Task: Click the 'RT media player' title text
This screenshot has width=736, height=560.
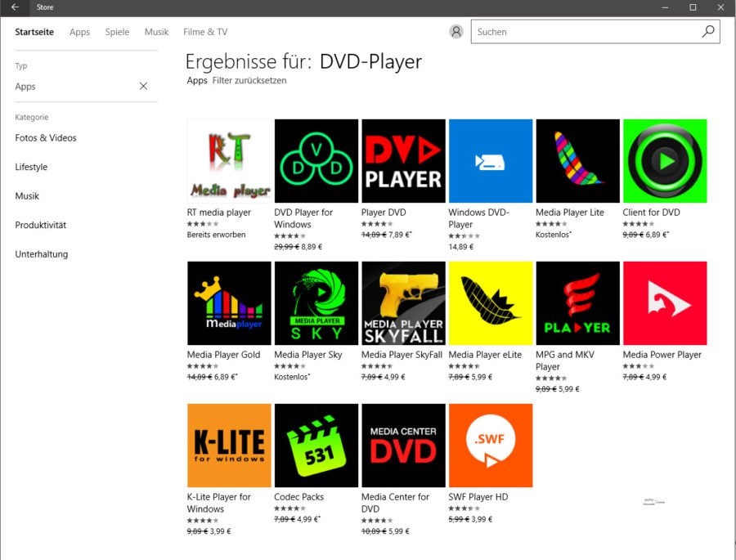Action: point(218,213)
